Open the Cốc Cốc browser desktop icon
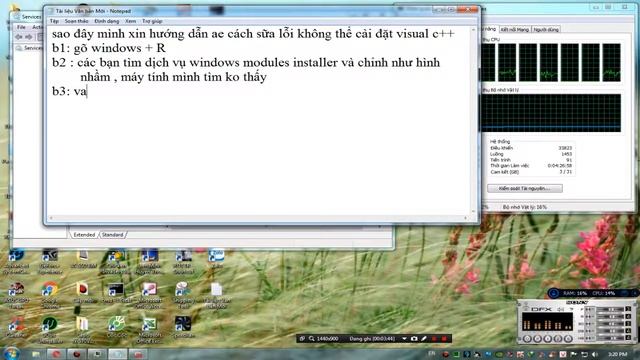640x360 pixels. coord(116,327)
